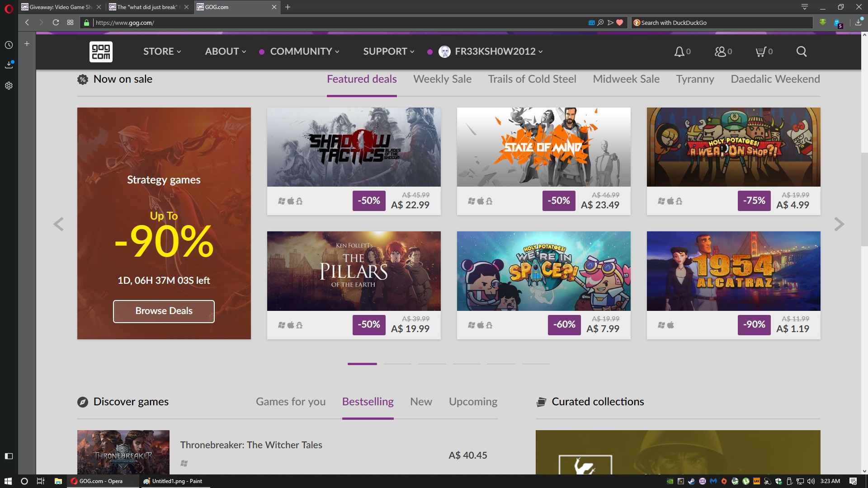
Task: Open the State of Mind game card
Action: click(543, 161)
